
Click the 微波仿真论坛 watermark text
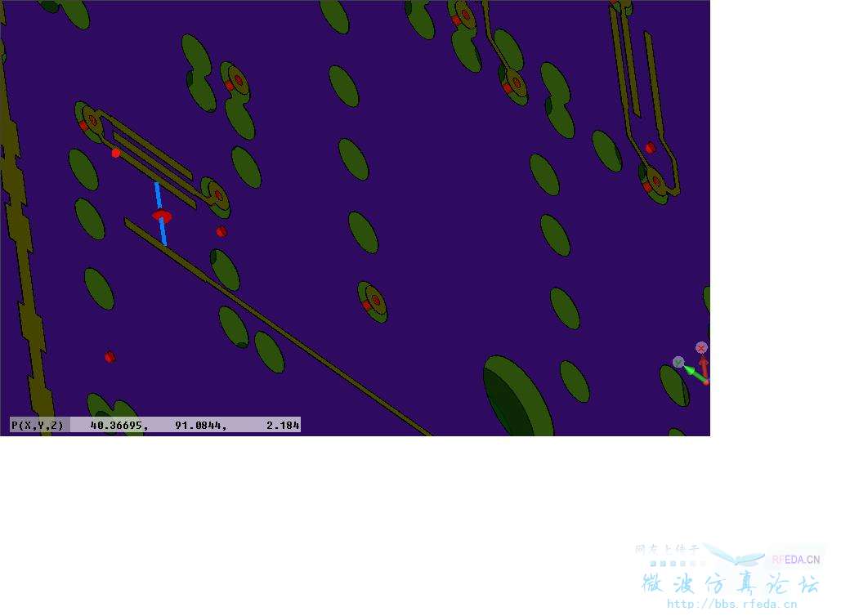730,583
